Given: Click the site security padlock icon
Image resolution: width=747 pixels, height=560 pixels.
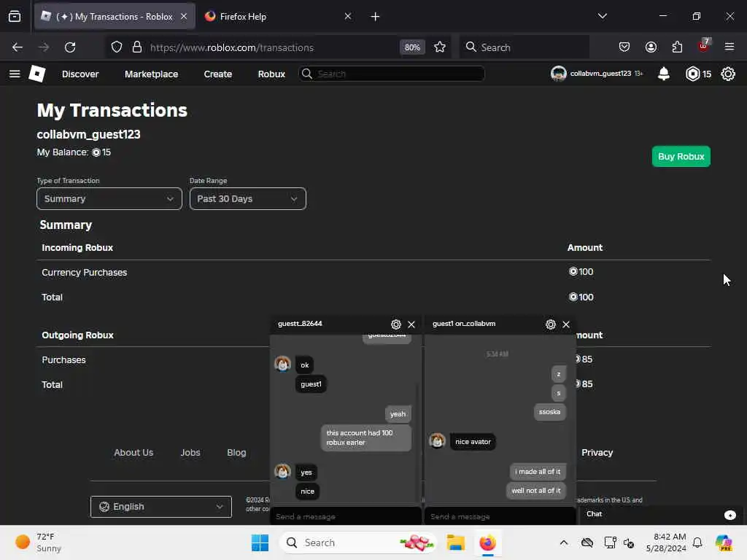Looking at the screenshot, I should point(137,47).
